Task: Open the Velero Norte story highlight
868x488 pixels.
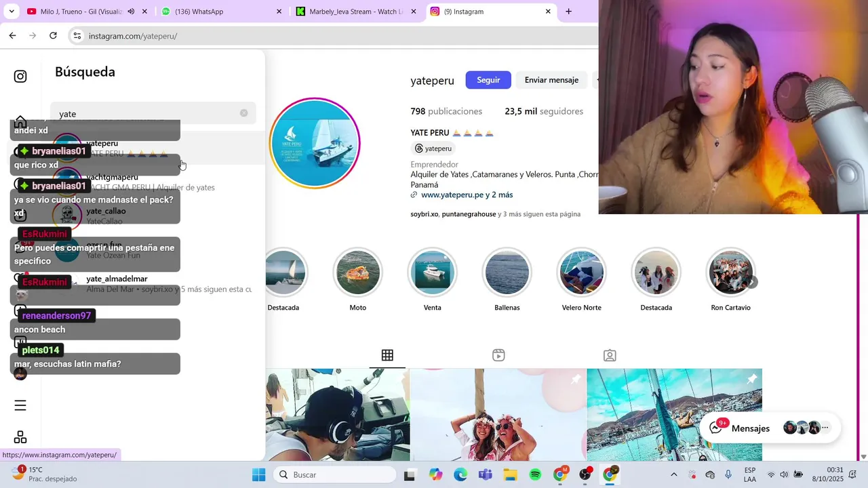Action: pos(582,272)
